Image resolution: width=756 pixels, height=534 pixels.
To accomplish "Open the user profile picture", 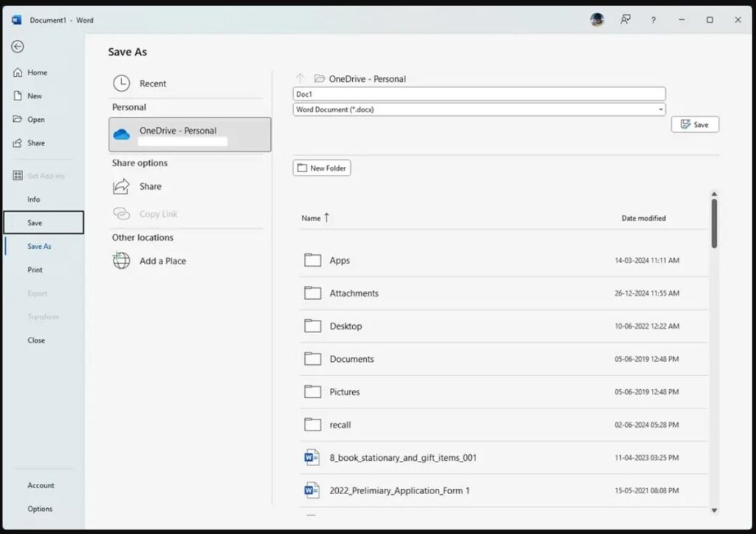I will (x=597, y=20).
